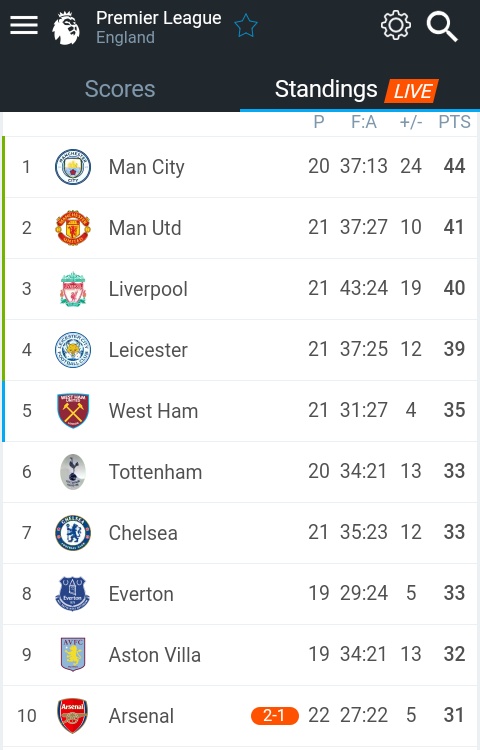Click the Premier League lion logo

tap(66, 28)
